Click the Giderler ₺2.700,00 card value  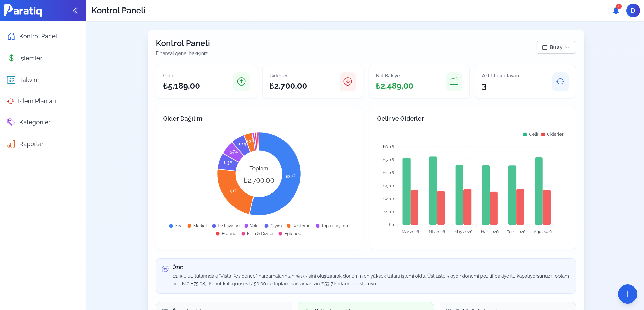[x=288, y=86]
